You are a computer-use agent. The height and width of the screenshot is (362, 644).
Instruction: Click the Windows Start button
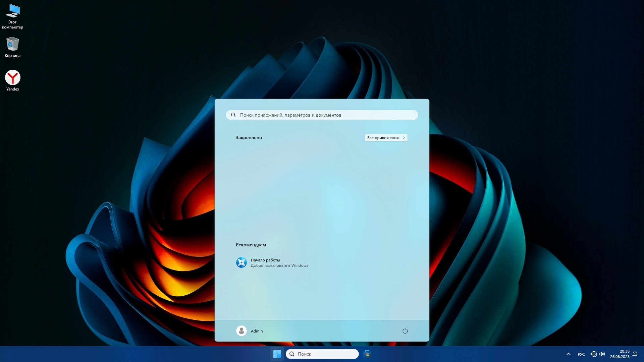pos(277,354)
